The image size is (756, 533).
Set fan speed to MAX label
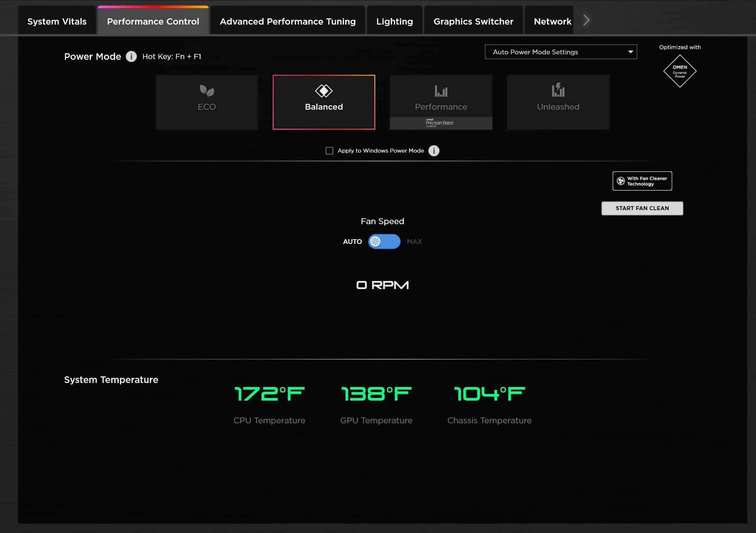click(x=414, y=242)
